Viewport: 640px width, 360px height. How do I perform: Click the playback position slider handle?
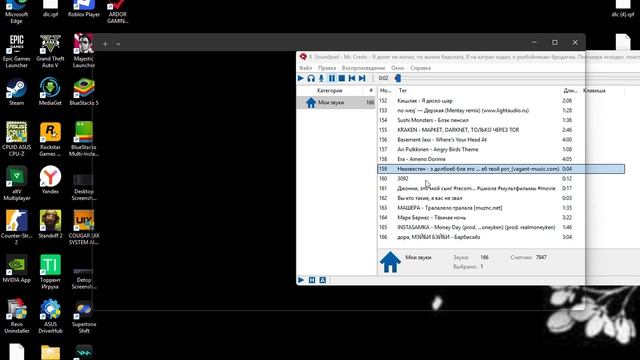398,78
